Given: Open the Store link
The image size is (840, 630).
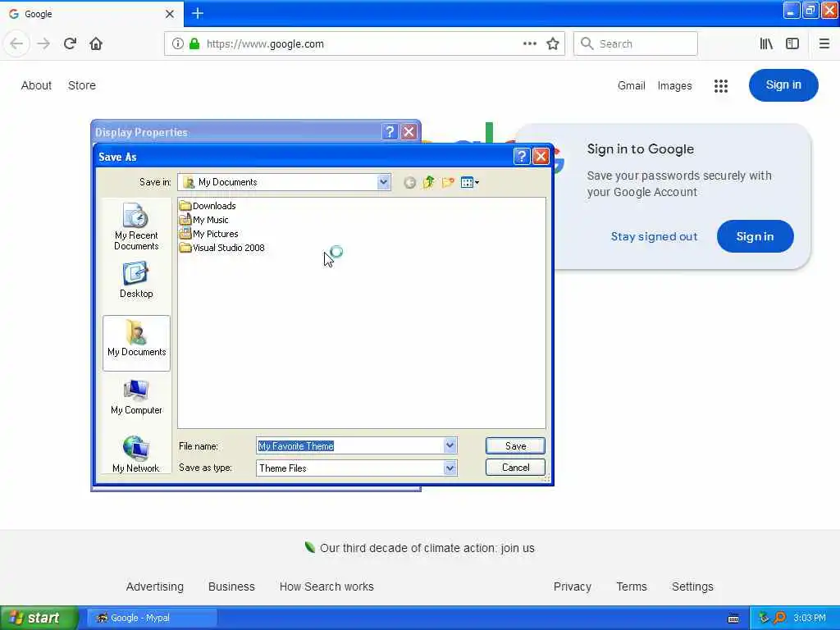Looking at the screenshot, I should click(x=82, y=85).
